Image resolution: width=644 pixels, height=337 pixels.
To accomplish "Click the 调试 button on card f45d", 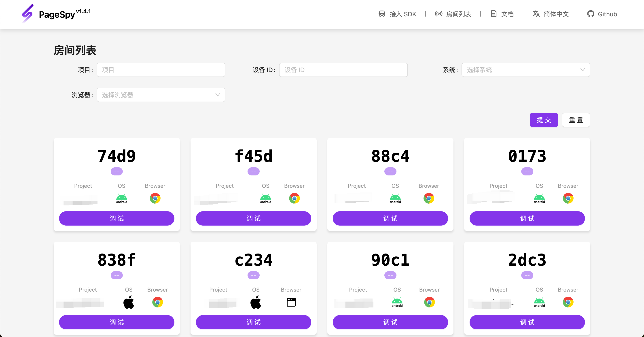I will [253, 218].
